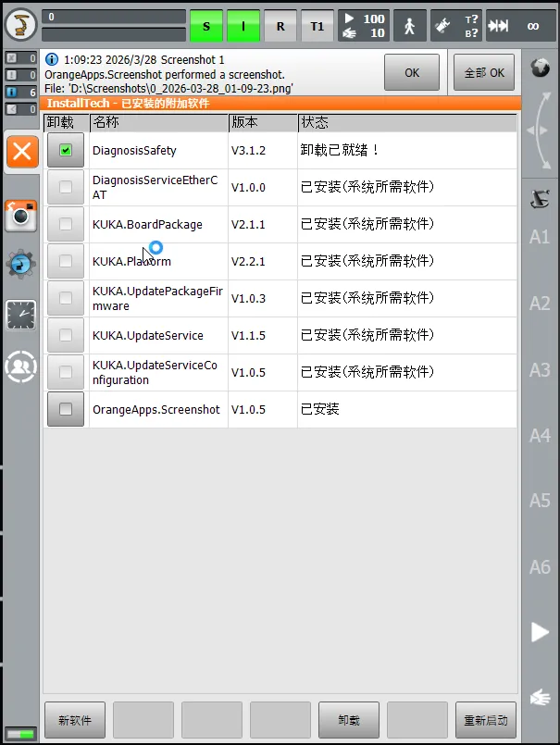Click the 重新启动 restart button

(x=485, y=720)
